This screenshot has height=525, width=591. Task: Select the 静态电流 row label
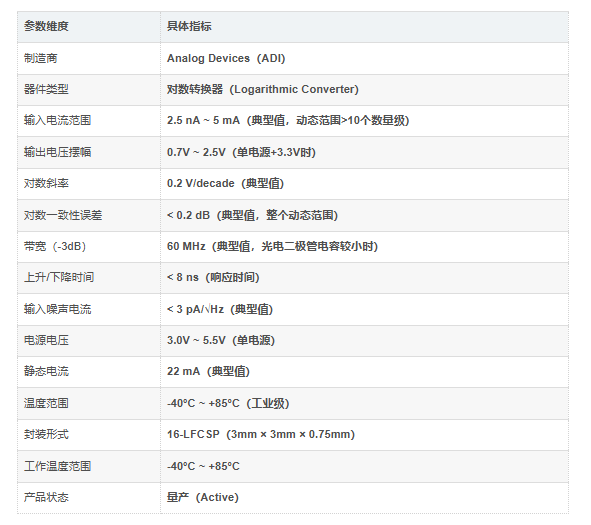tap(46, 371)
